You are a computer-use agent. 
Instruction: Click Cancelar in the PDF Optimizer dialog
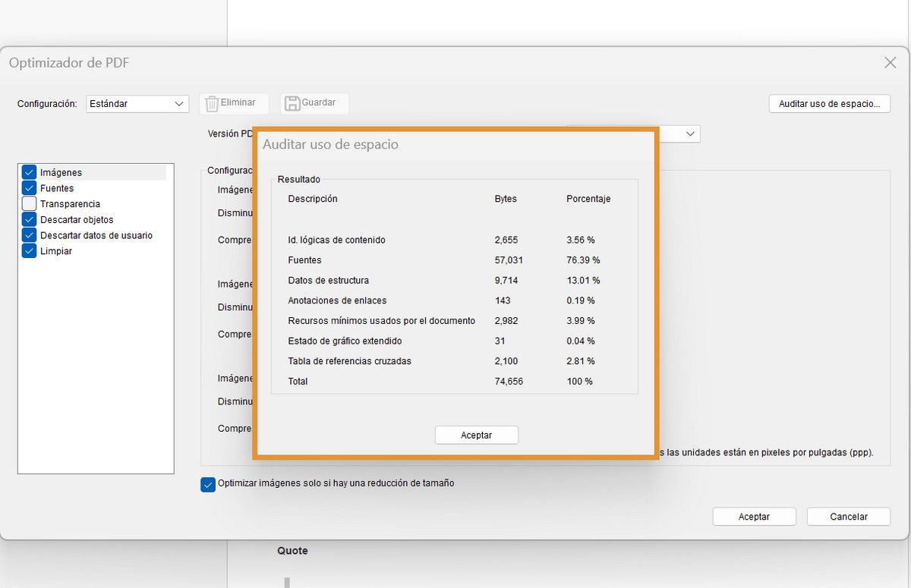pyautogui.click(x=848, y=516)
